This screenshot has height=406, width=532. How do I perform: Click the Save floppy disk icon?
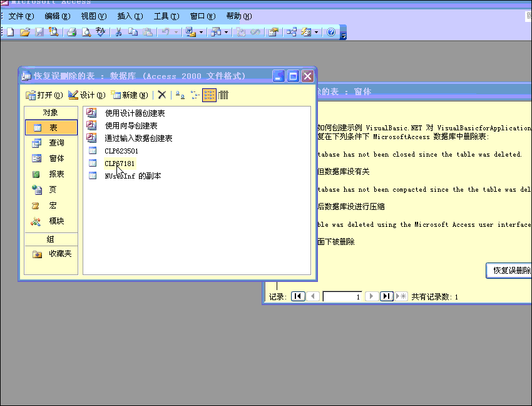tap(39, 33)
